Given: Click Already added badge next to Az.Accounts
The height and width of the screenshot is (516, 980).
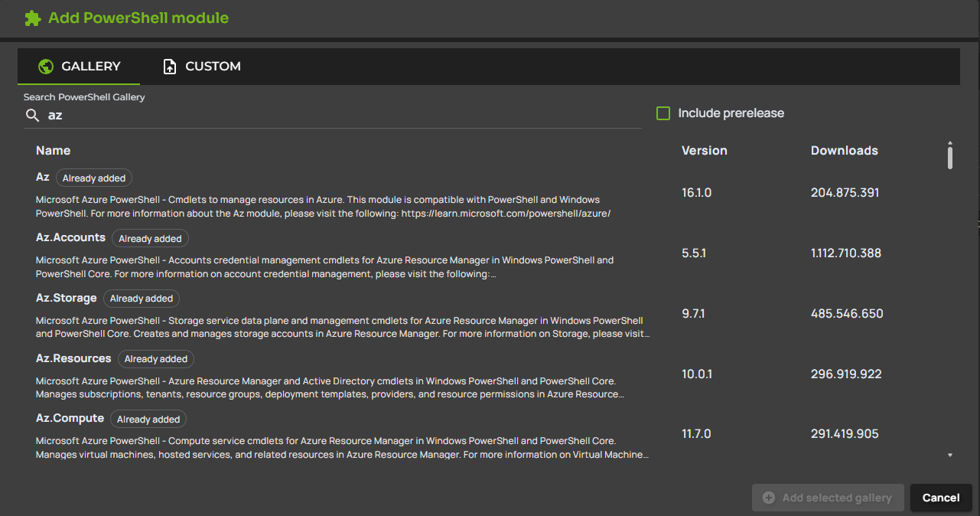Looking at the screenshot, I should click(150, 238).
